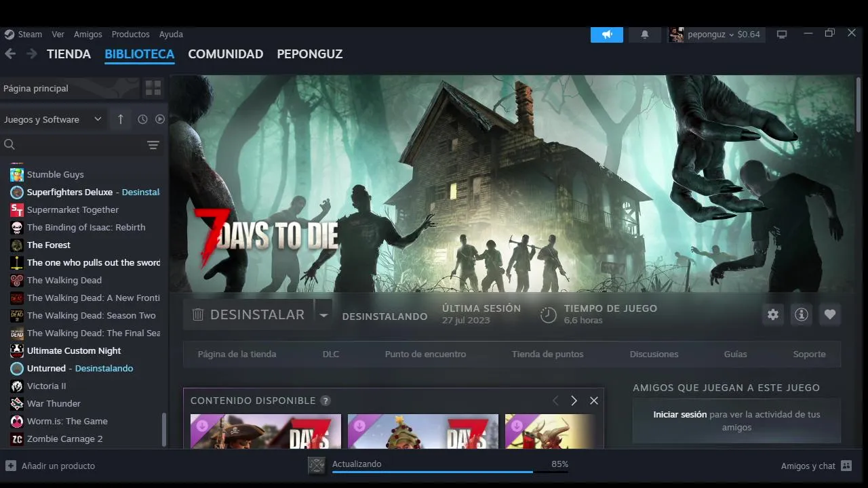The height and width of the screenshot is (488, 868).
Task: Open Amigos y chat
Action: click(x=808, y=466)
